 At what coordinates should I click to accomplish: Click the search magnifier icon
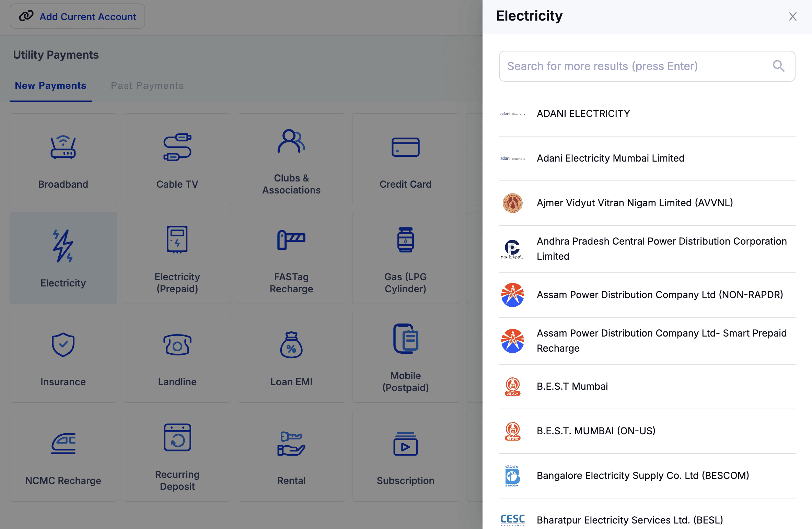[778, 66]
